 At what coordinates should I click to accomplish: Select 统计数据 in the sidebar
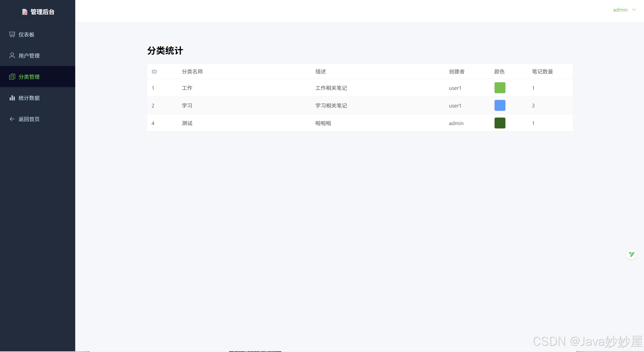[x=29, y=98]
